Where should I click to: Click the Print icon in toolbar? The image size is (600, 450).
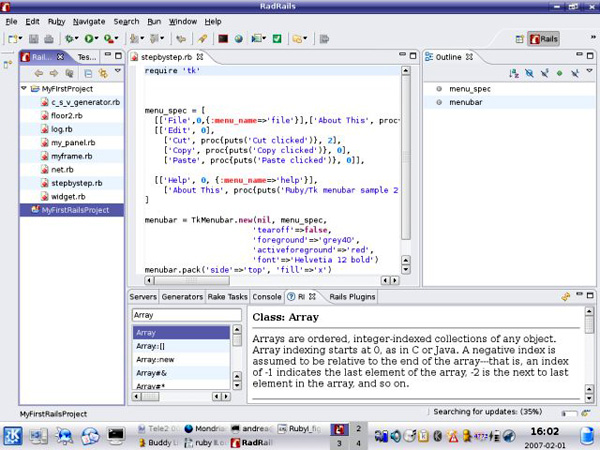click(49, 39)
